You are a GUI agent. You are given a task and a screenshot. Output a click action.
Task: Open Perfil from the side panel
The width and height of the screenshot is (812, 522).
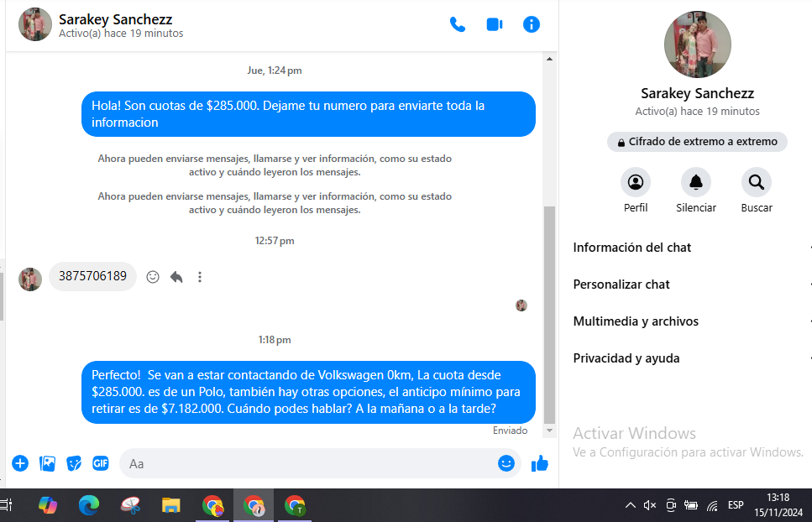636,183
